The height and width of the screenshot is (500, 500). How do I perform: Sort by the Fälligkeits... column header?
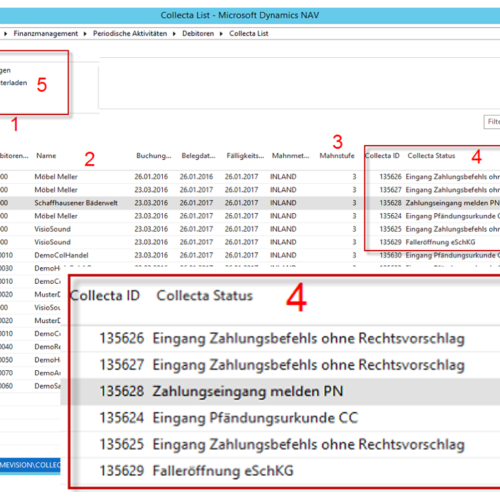tap(245, 156)
